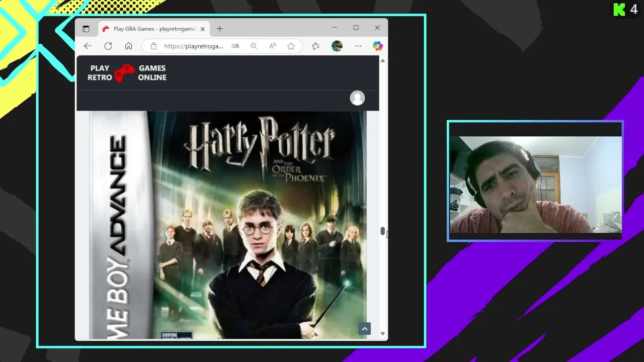Image resolution: width=644 pixels, height=362 pixels.
Task: Click the zoom out magnifier icon
Action: pyautogui.click(x=254, y=46)
